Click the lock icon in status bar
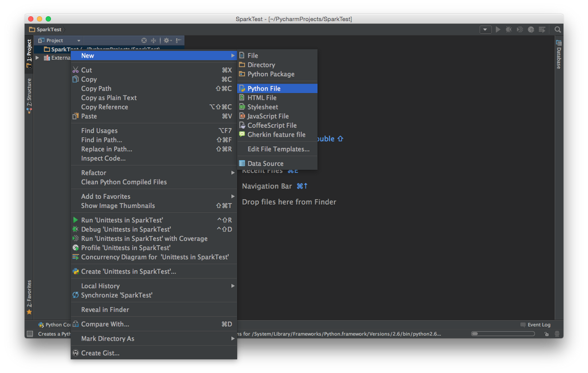The width and height of the screenshot is (588, 373). click(x=546, y=334)
